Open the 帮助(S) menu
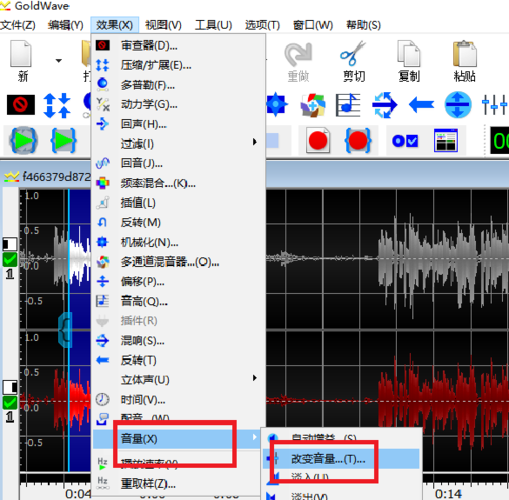 click(363, 25)
